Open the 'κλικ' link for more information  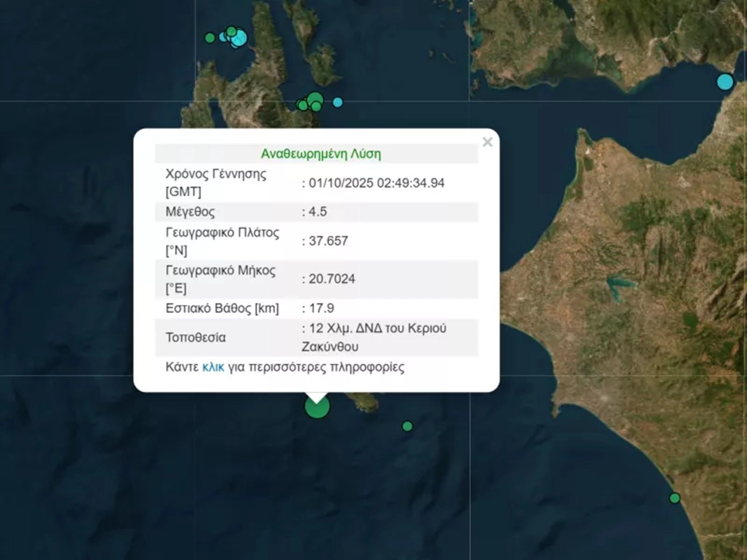[213, 367]
